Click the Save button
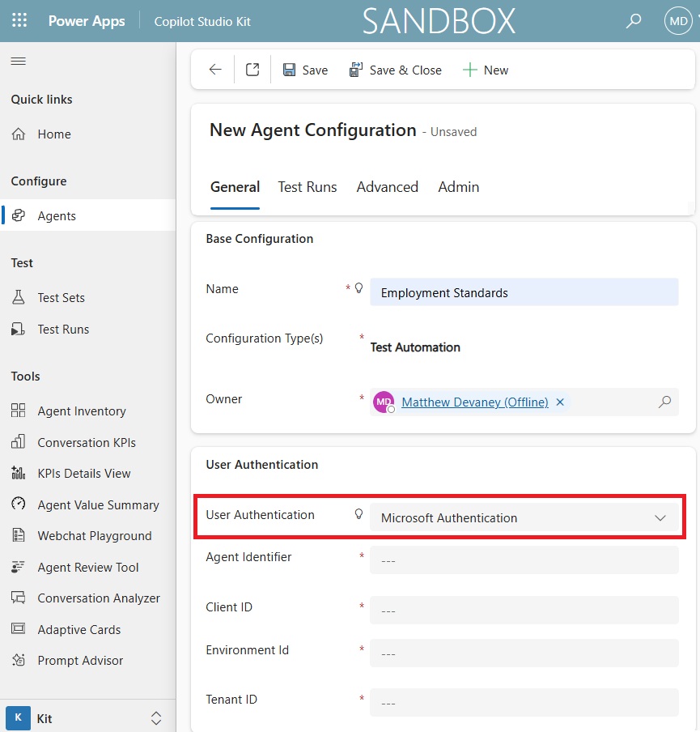This screenshot has width=700, height=732. tap(305, 70)
